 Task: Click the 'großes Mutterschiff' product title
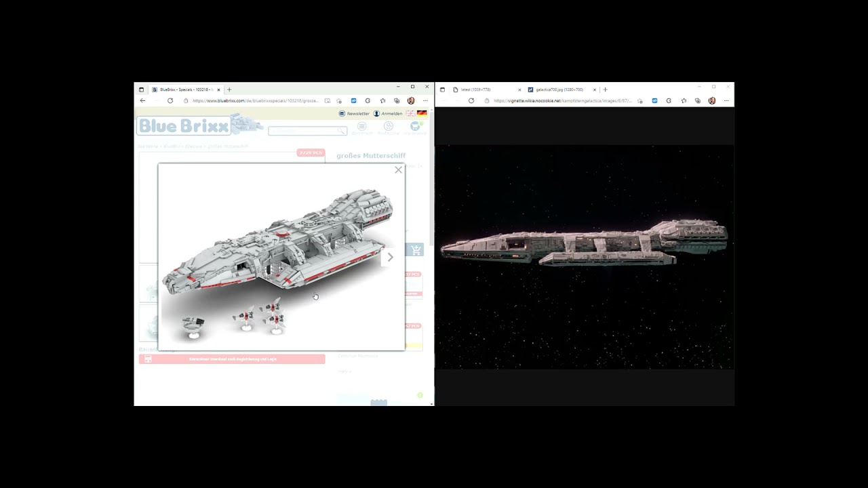[371, 156]
